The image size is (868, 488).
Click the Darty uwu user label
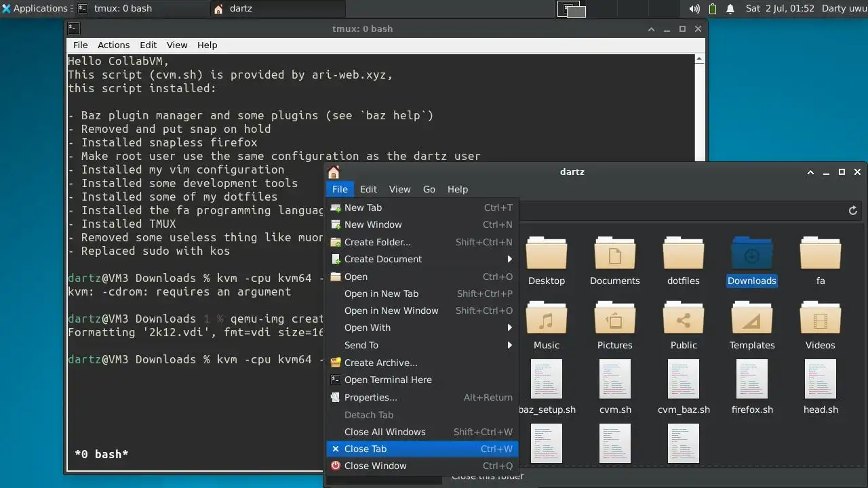pyautogui.click(x=844, y=9)
